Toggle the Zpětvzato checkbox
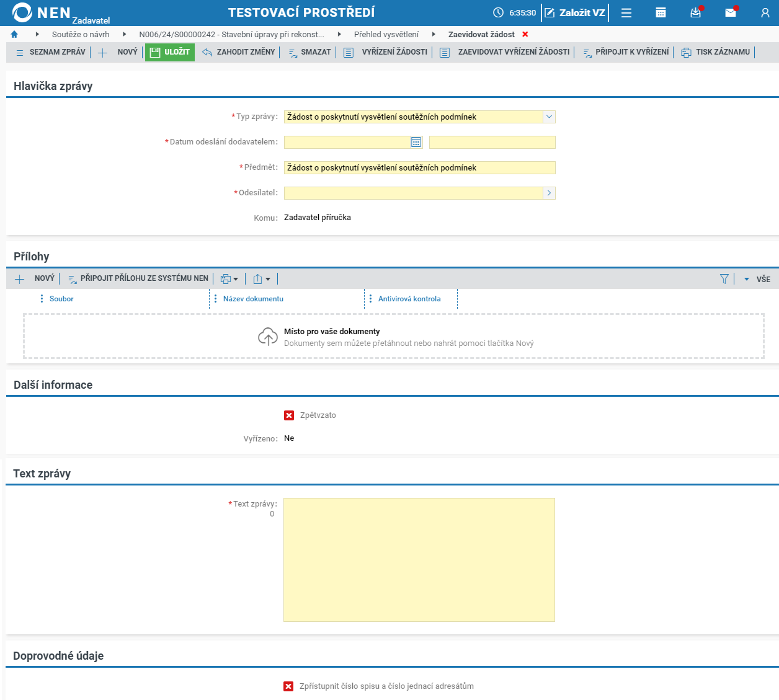 pyautogui.click(x=289, y=415)
